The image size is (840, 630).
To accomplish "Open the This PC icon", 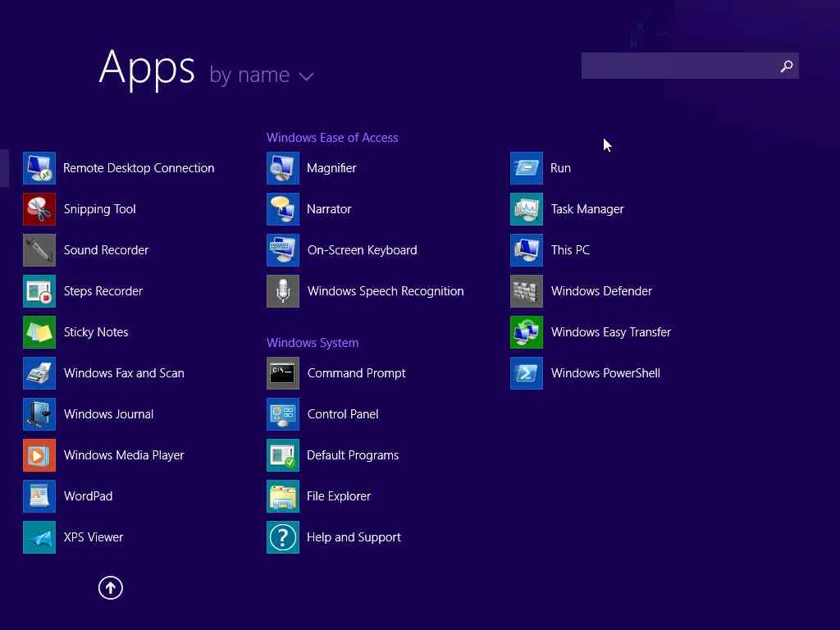I will [527, 250].
